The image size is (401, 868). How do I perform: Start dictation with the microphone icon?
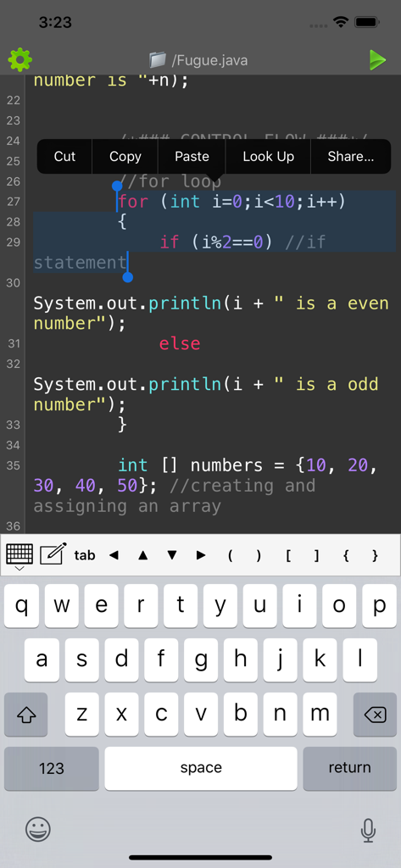tap(368, 830)
